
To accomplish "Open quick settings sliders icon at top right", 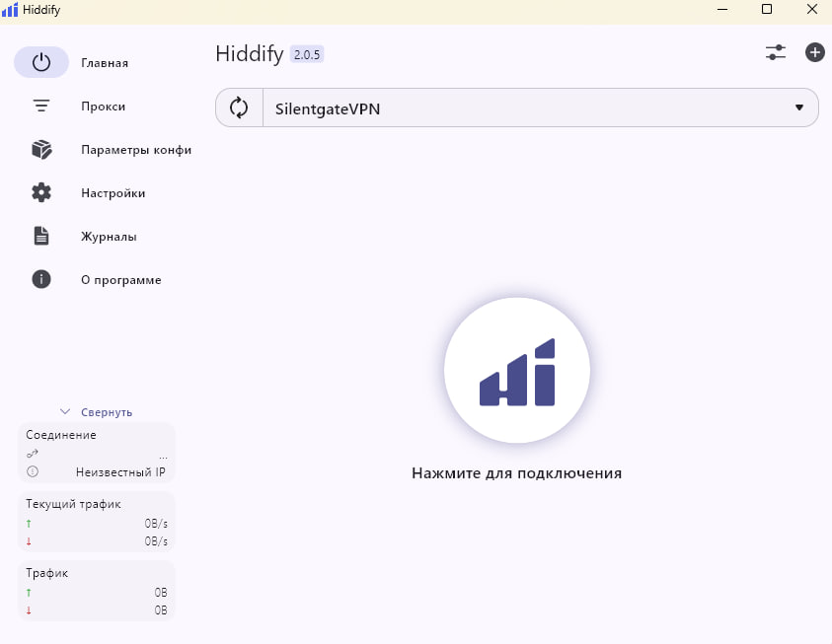I will point(775,52).
